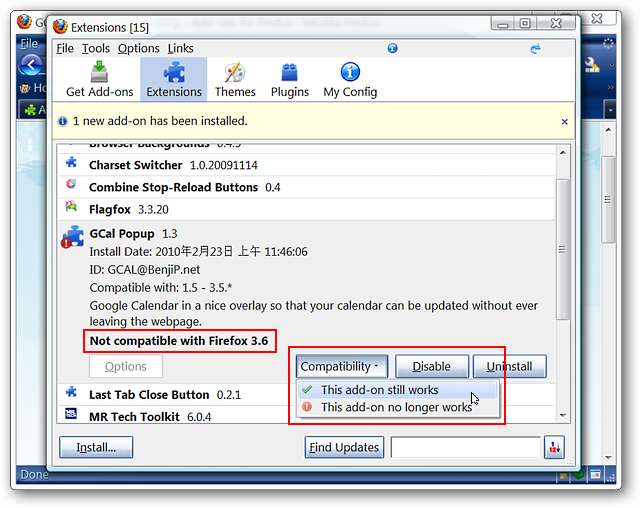Expand the Compatibility dropdown button
The height and width of the screenshot is (508, 640).
(342, 366)
